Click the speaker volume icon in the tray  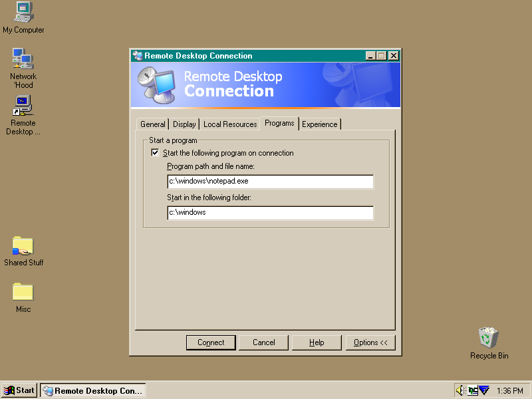(x=460, y=390)
